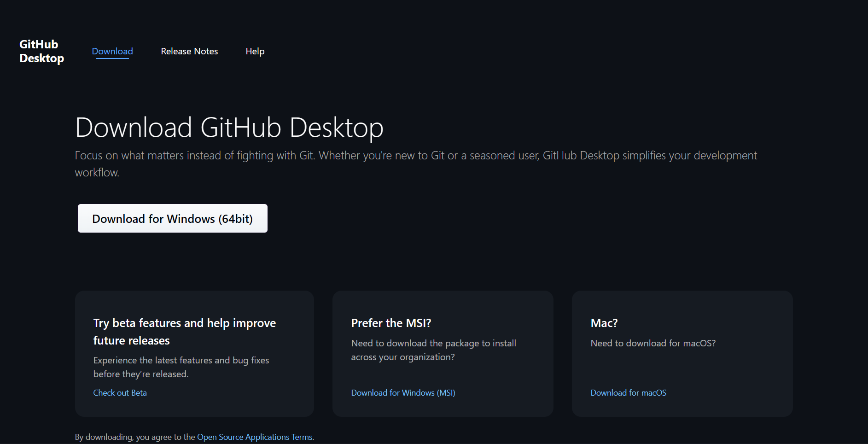
Task: Click Download for Windows (64bit) button
Action: 173,218
